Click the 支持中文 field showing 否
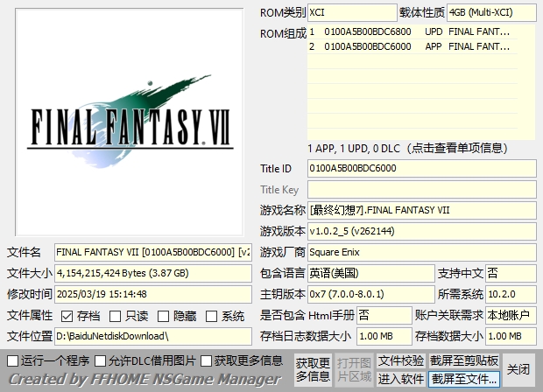 click(511, 273)
